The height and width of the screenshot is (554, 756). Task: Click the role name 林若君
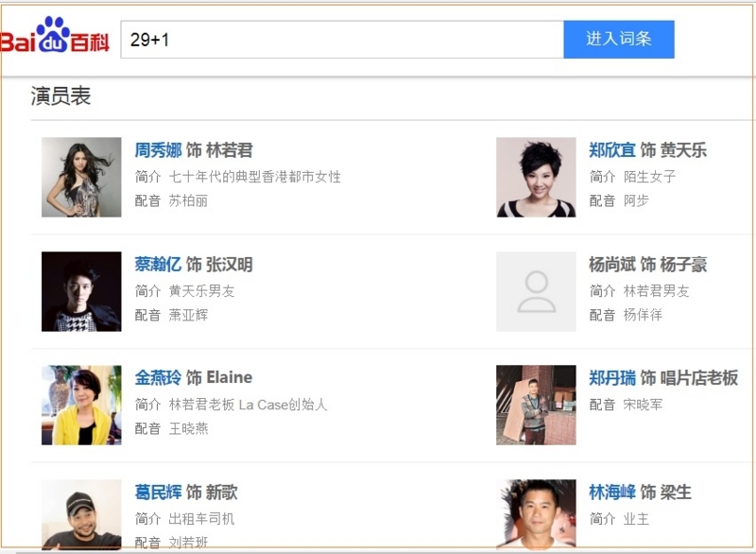coord(229,150)
